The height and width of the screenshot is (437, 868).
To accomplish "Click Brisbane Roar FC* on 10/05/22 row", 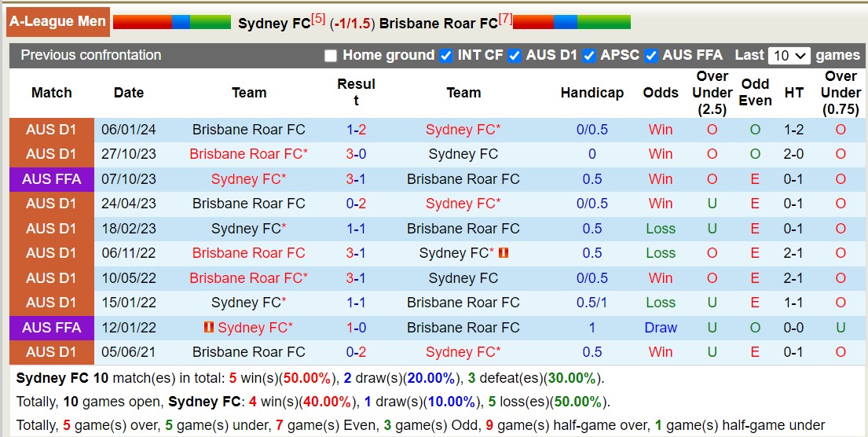I will (x=248, y=278).
